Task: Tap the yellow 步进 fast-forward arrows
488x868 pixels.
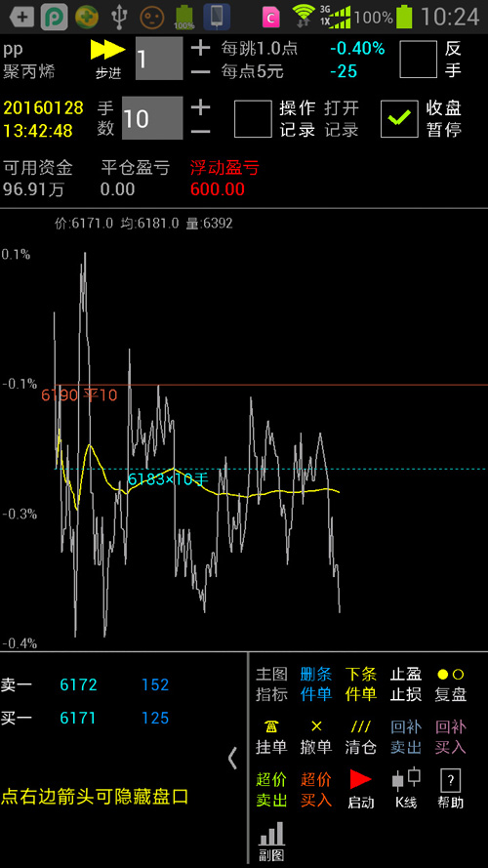Action: [108, 50]
